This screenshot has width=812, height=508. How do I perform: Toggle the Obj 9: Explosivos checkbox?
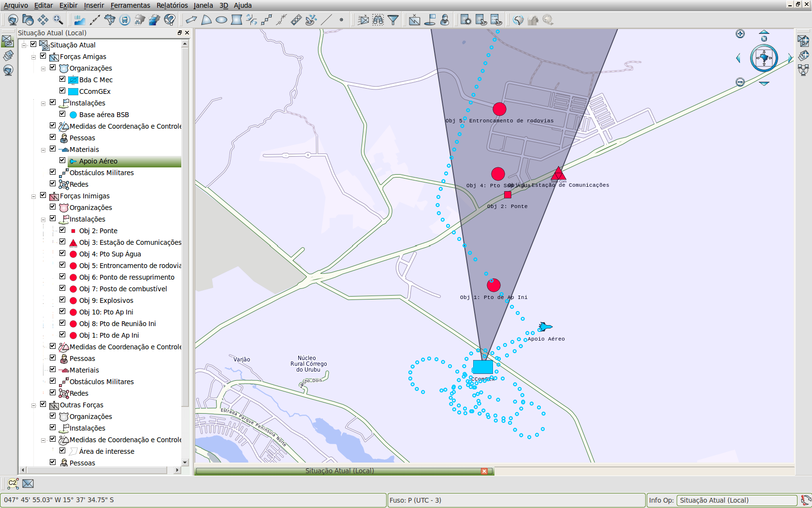(x=62, y=299)
